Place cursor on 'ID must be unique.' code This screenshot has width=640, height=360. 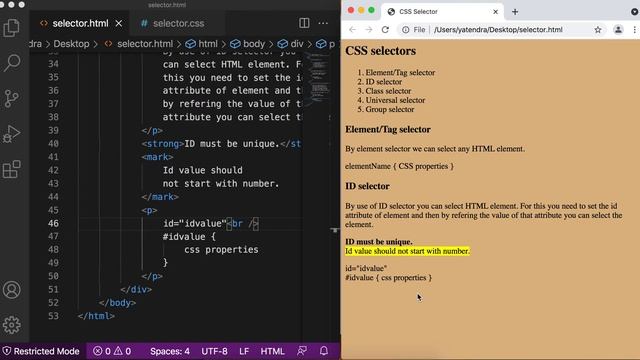(x=231, y=144)
